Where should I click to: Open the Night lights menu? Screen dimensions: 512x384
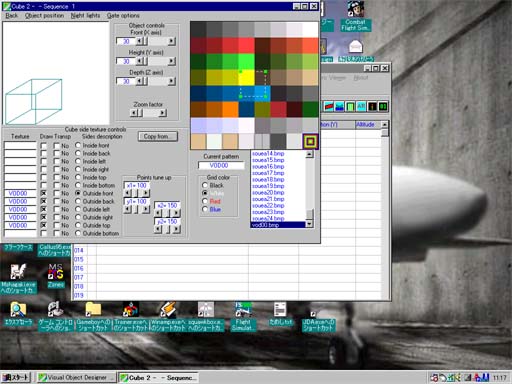[85, 15]
